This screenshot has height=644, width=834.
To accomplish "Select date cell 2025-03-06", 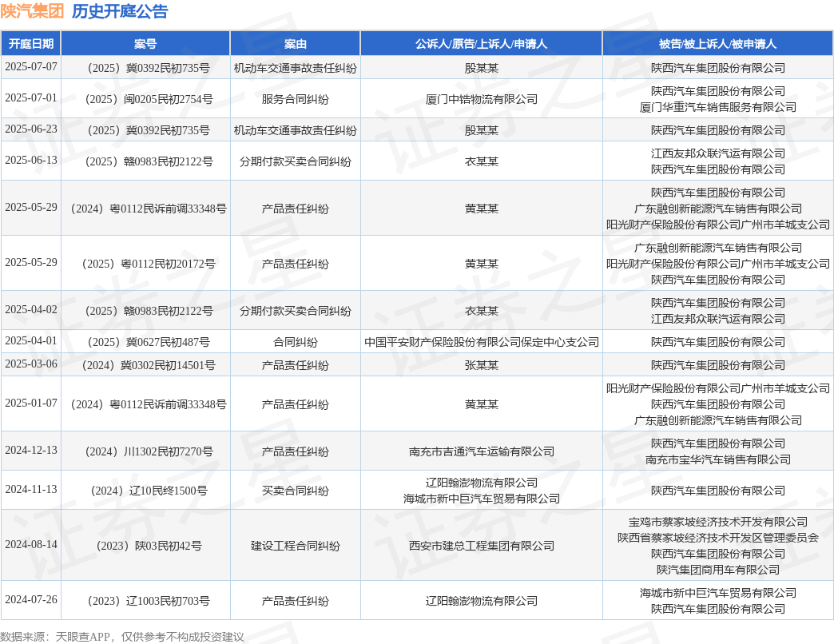I will click(31, 364).
